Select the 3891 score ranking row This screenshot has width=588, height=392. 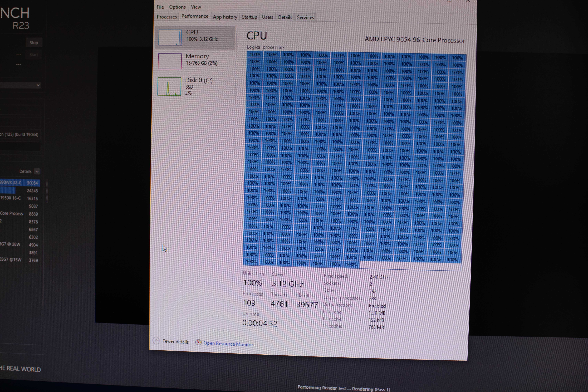(x=20, y=253)
